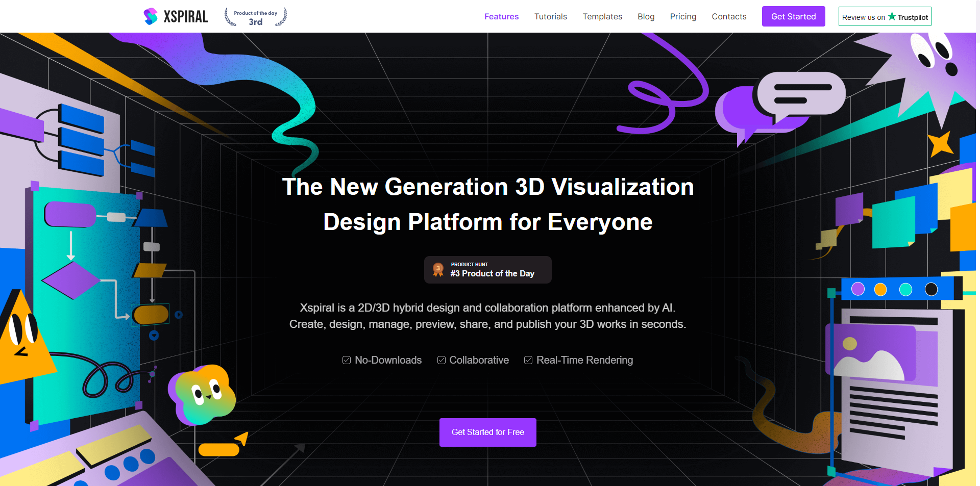Click the rainbow blob character with eyes
The height and width of the screenshot is (486, 980).
202,395
